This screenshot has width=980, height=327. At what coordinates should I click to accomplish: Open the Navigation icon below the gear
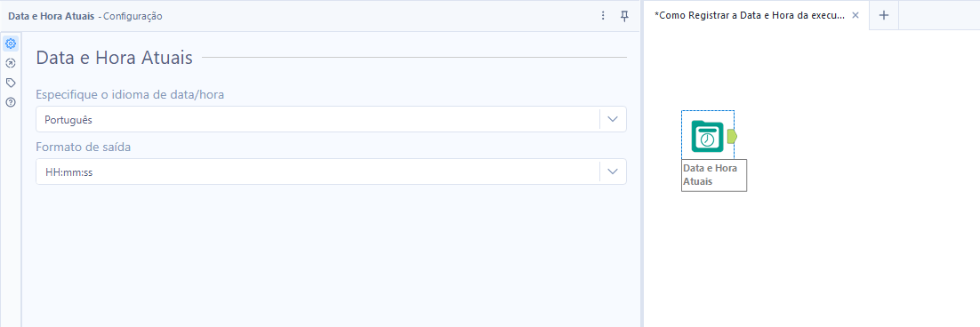click(10, 63)
